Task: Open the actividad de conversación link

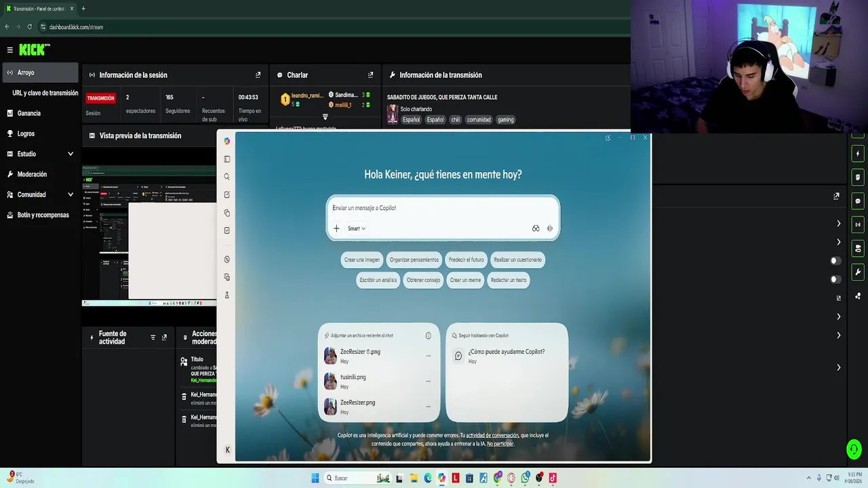Action: tap(492, 436)
